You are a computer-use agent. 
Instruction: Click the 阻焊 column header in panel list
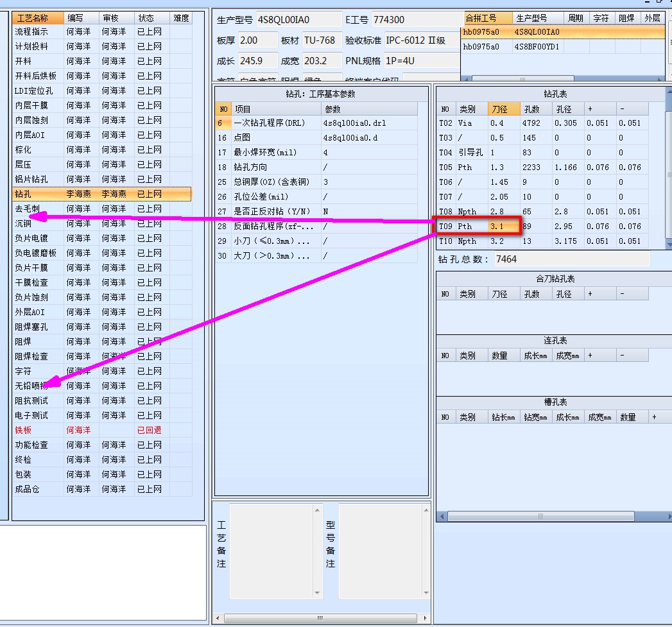click(627, 18)
